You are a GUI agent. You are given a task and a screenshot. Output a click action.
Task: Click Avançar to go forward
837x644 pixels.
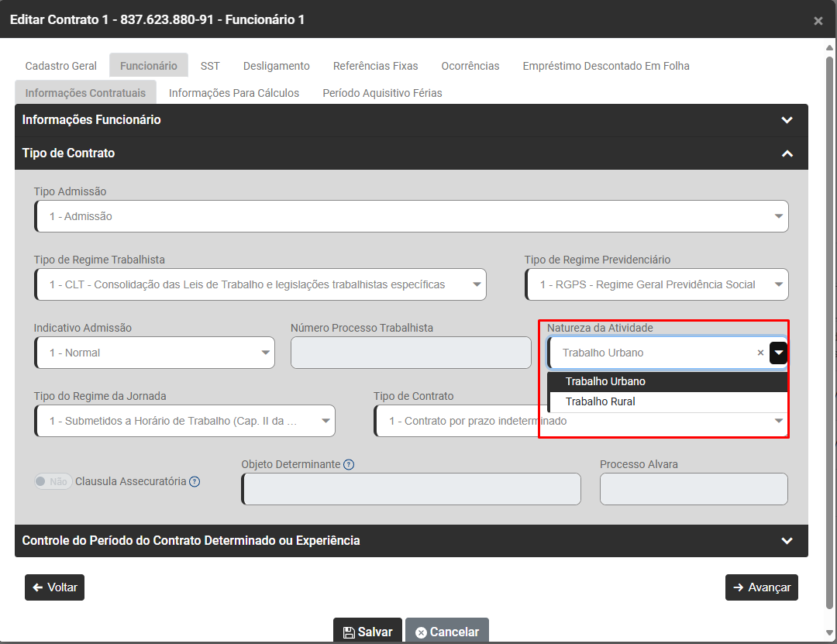click(x=761, y=587)
